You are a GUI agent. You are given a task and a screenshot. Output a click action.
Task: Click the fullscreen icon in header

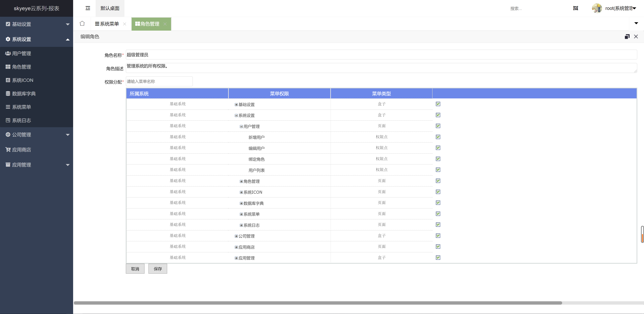pyautogui.click(x=575, y=8)
